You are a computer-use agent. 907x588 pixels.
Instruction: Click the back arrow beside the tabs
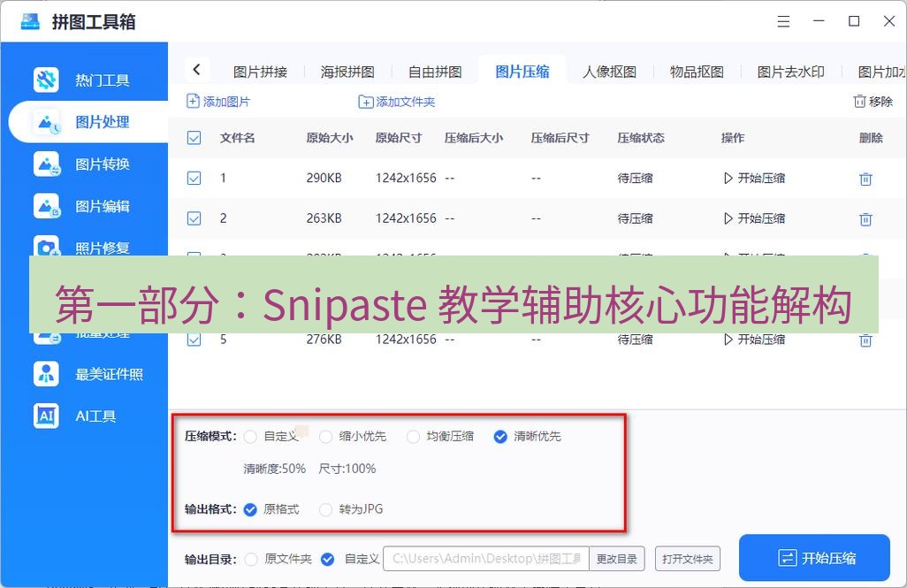point(196,70)
